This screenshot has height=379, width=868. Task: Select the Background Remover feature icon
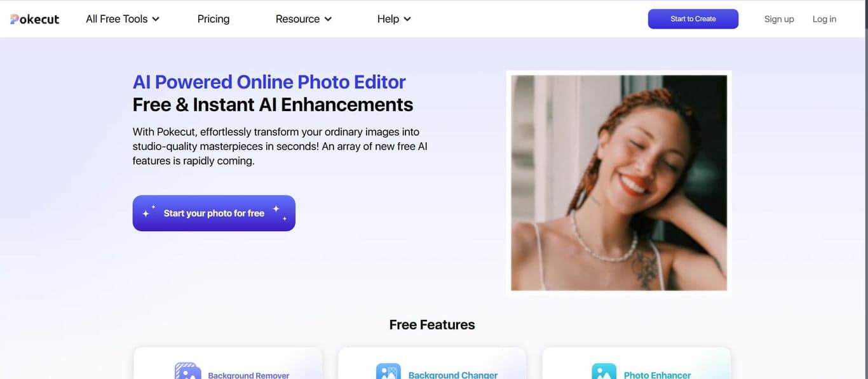tap(187, 371)
